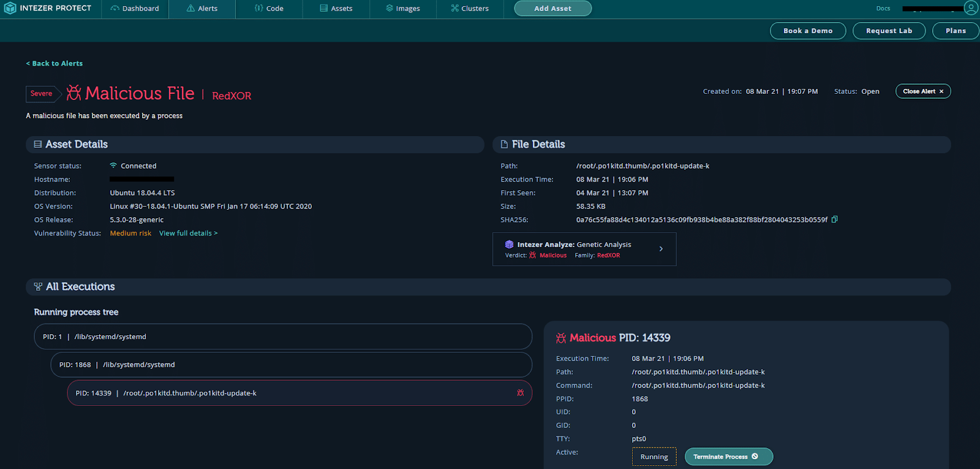Image resolution: width=980 pixels, height=469 pixels.
Task: Click the RedXOR family name in verdict card
Action: click(608, 255)
